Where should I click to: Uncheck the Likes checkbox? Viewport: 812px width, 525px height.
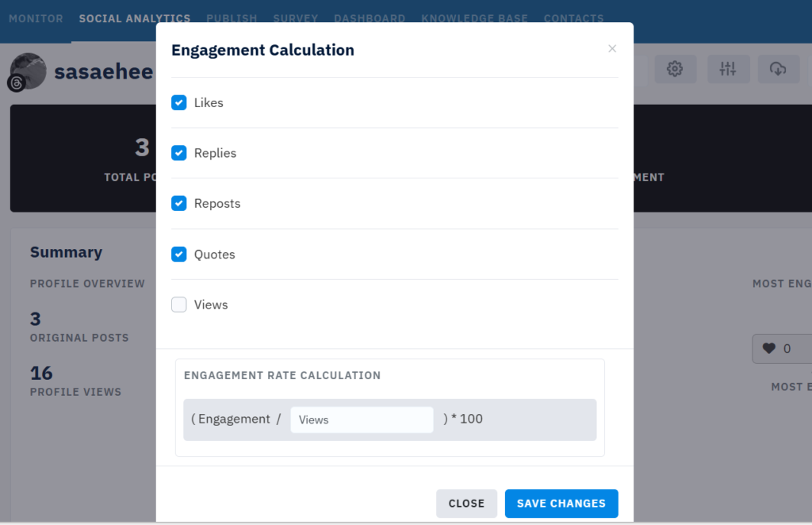pos(179,102)
